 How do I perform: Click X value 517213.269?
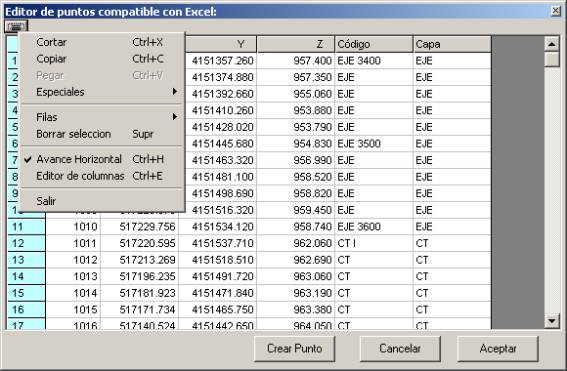140,260
